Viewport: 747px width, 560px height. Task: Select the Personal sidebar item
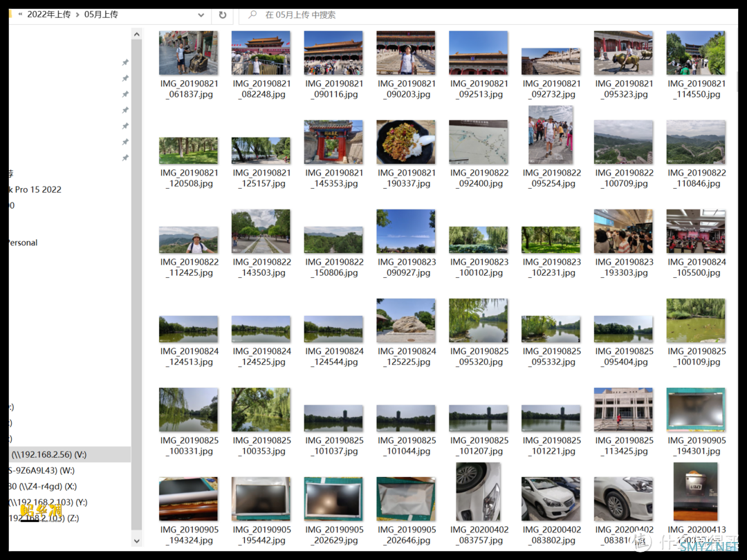point(23,243)
